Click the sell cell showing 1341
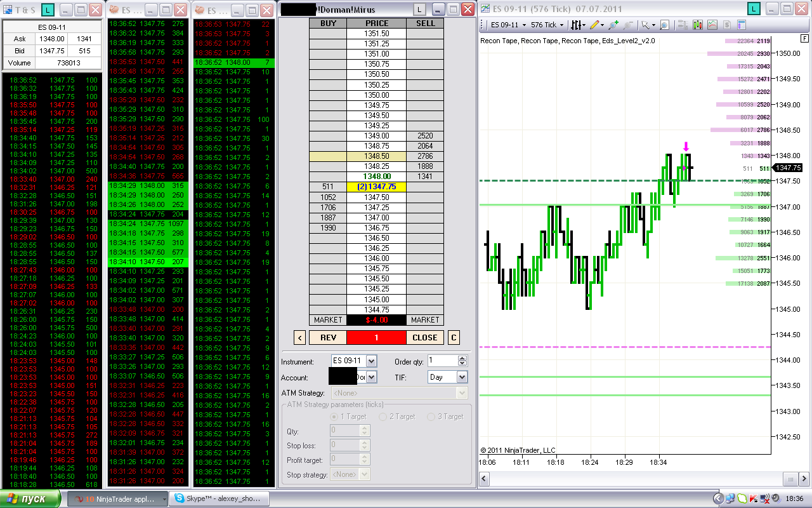This screenshot has width=812, height=508. click(425, 177)
